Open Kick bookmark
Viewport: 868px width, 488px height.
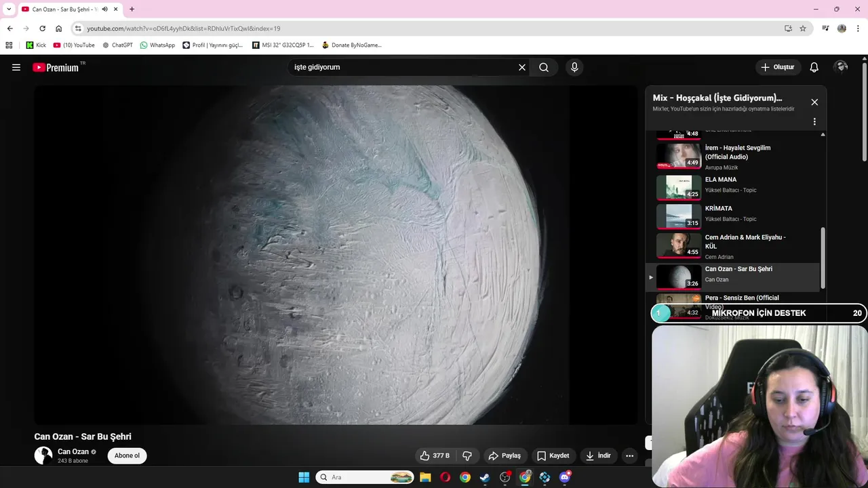pos(36,45)
